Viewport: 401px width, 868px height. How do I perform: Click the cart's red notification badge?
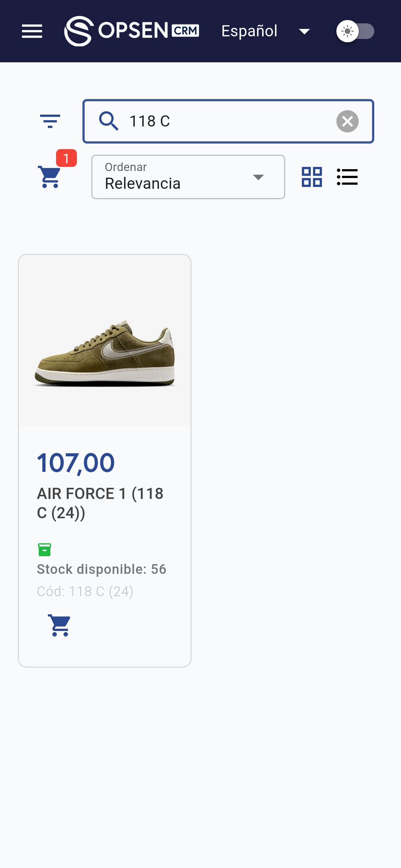66,158
